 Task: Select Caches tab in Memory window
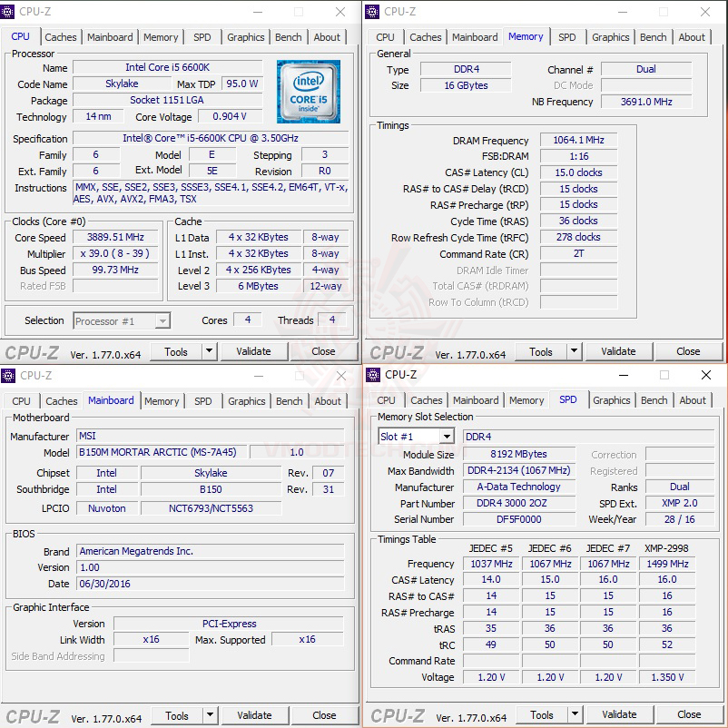click(426, 37)
